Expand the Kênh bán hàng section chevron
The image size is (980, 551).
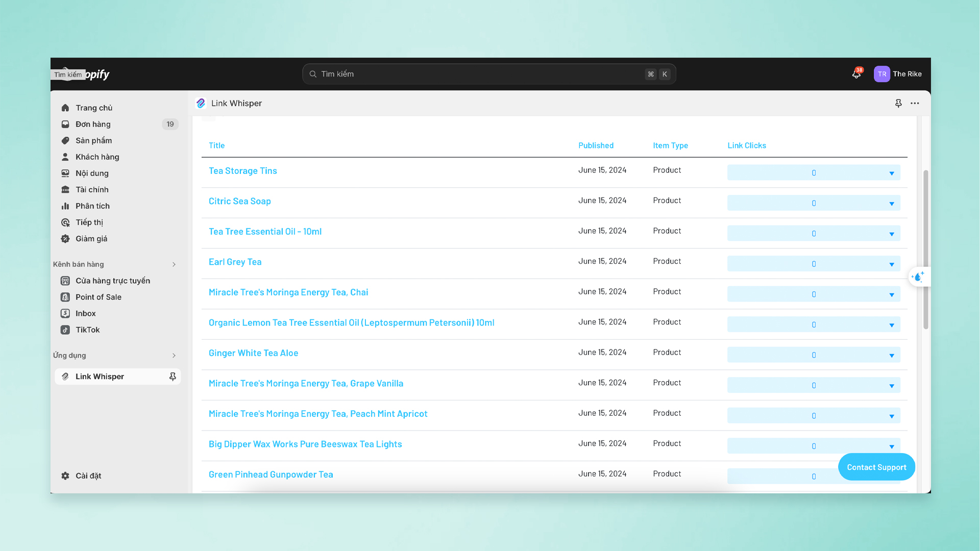(174, 264)
